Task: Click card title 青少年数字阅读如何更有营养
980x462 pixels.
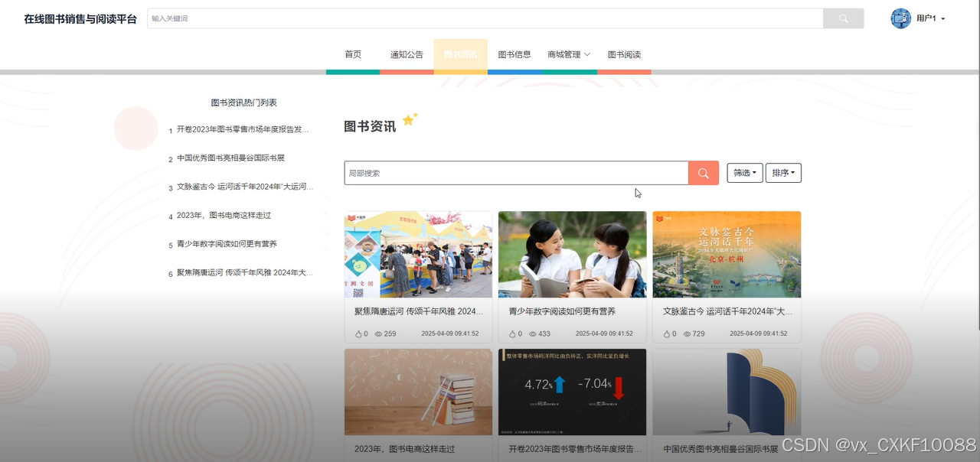Action: pyautogui.click(x=562, y=311)
